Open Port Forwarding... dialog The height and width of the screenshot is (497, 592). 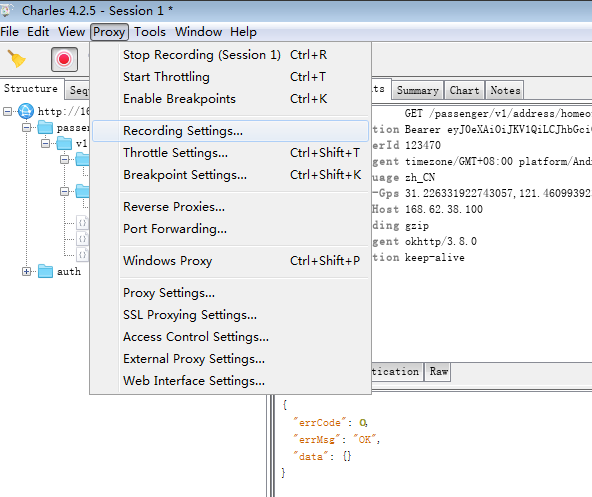click(230, 228)
